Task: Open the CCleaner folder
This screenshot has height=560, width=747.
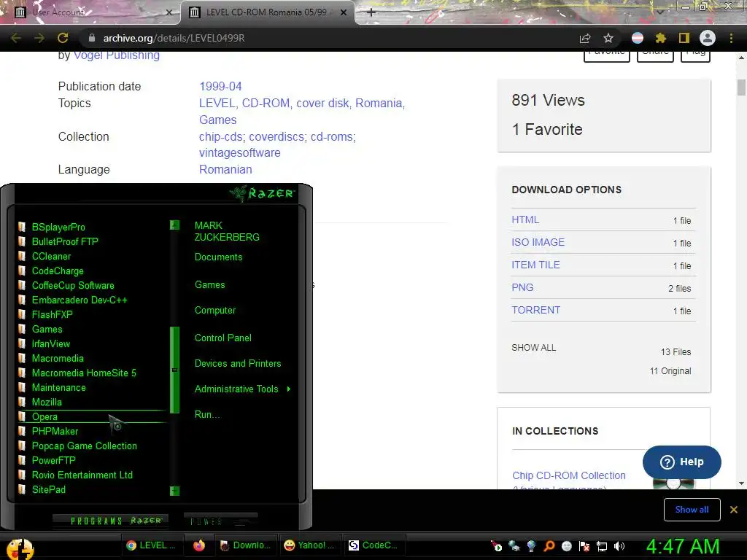Action: pos(52,256)
